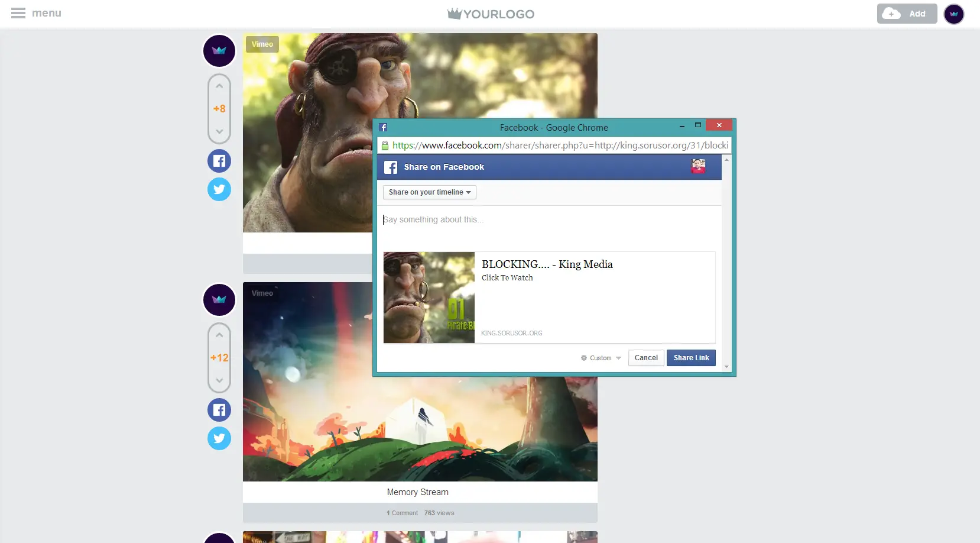Share +8 post on Facebook
This screenshot has height=543, width=980.
(x=219, y=161)
